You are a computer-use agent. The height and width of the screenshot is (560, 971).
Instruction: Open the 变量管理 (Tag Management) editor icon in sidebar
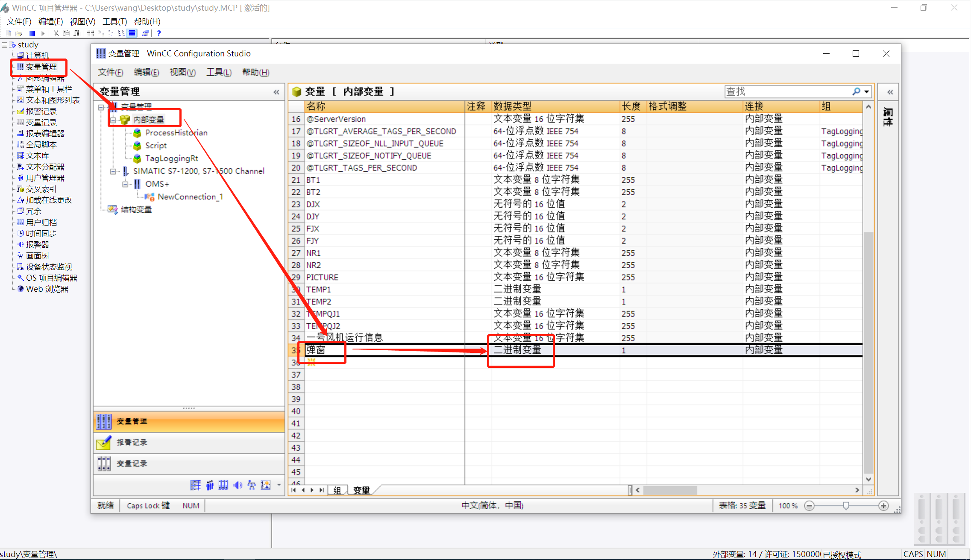20,67
